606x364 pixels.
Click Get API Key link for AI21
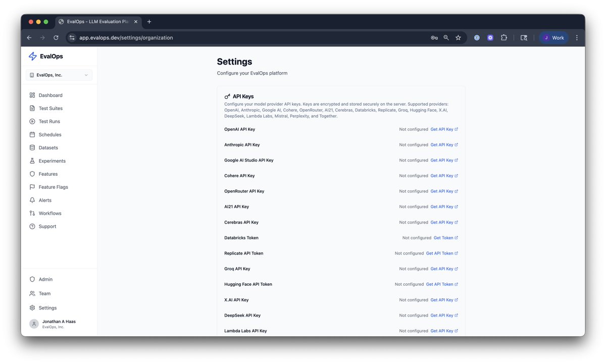click(444, 207)
